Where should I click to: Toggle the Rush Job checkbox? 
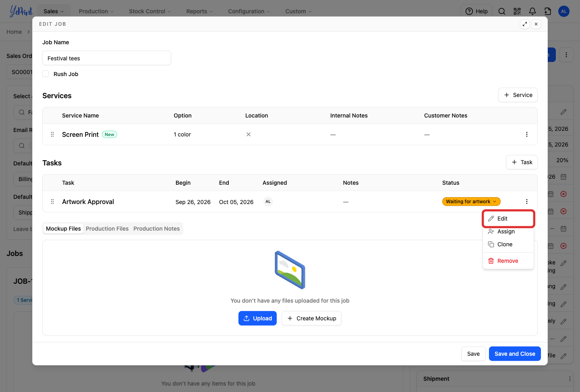[x=46, y=74]
